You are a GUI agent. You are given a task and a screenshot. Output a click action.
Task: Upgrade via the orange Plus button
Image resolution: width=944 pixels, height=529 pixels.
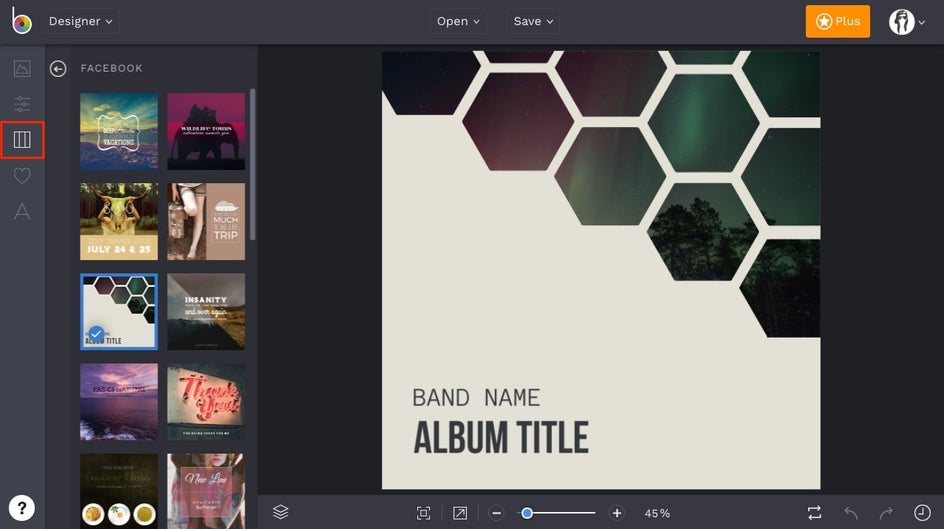click(x=837, y=21)
